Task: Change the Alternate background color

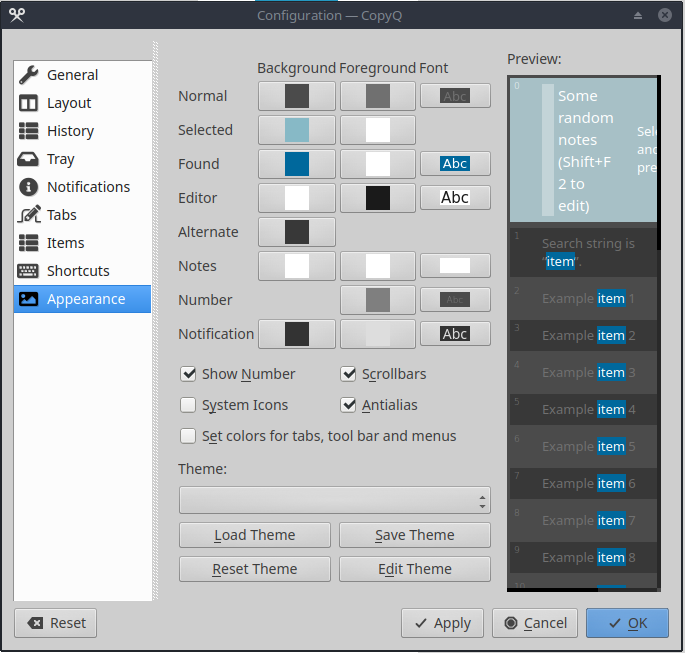Action: [297, 232]
